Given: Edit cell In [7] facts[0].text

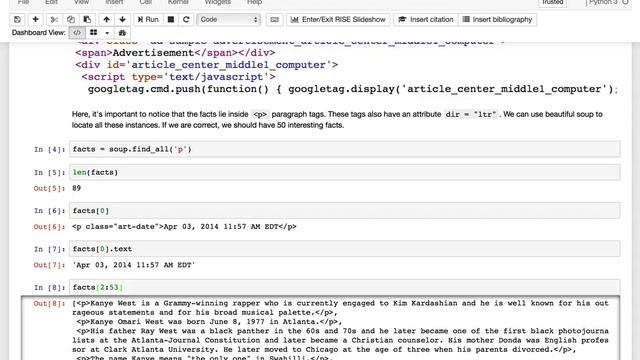Looking at the screenshot, I should click(x=344, y=249).
